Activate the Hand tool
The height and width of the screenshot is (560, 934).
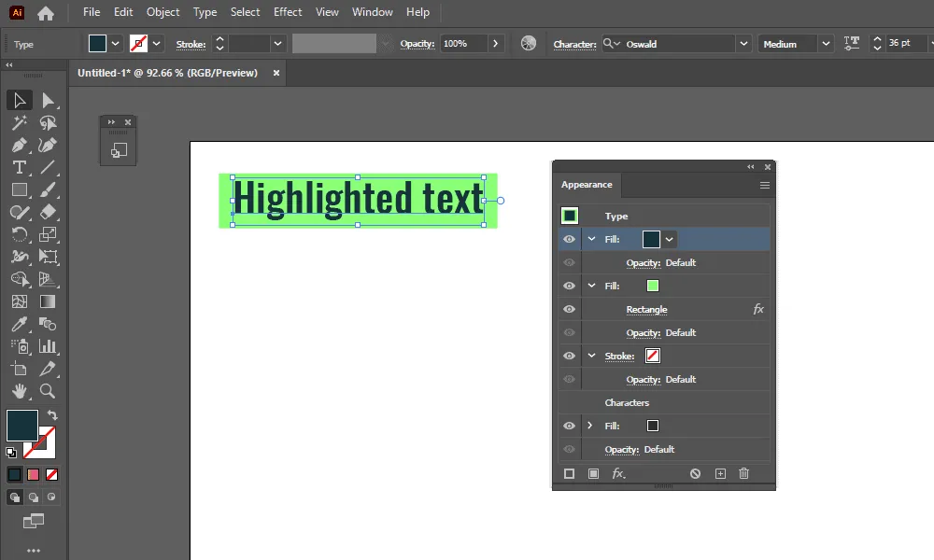point(19,391)
